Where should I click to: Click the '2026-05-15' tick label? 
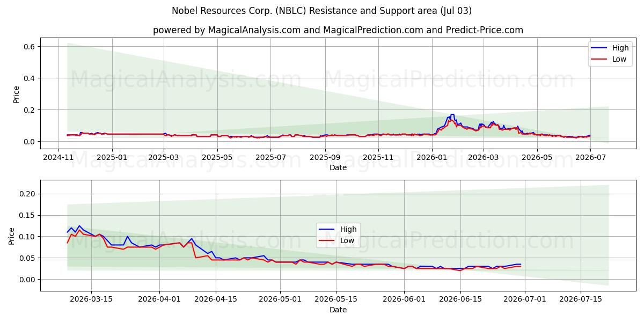[336, 299]
